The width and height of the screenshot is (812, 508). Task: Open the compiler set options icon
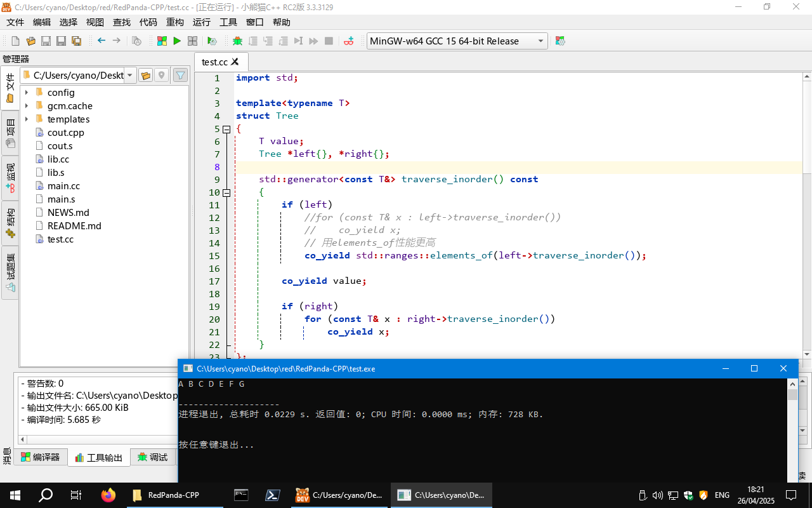point(560,41)
